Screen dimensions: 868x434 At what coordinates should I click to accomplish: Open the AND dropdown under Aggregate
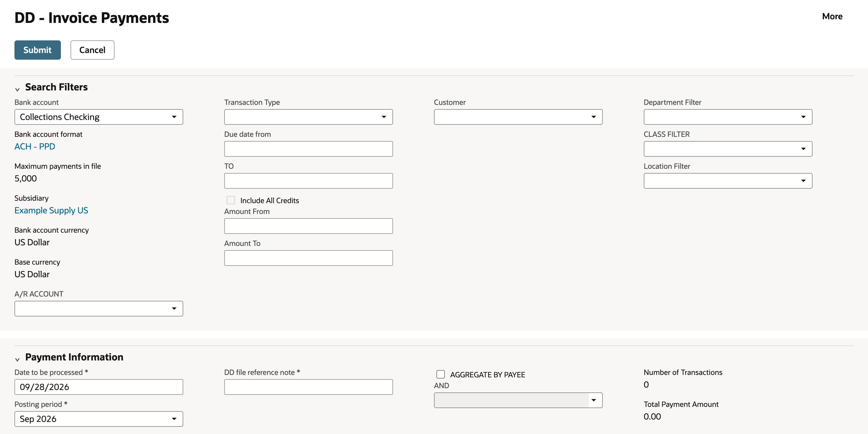point(518,400)
